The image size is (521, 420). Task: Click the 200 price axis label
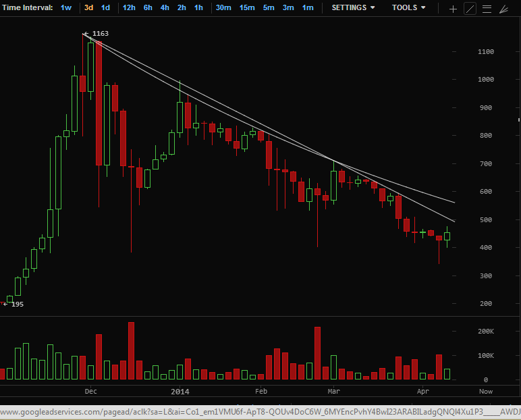coord(486,304)
